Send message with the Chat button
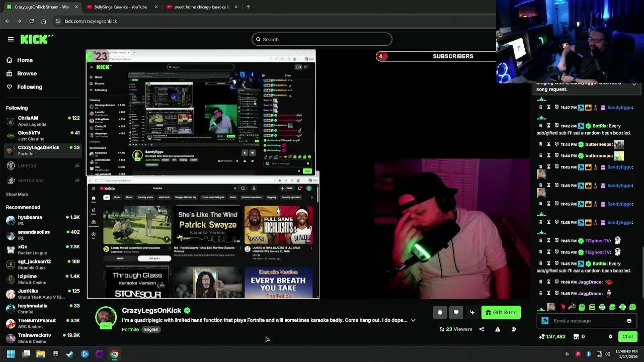 coord(627,337)
